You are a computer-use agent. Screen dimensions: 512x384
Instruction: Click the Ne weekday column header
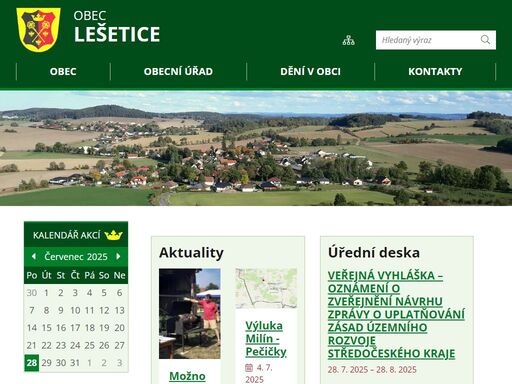click(119, 275)
